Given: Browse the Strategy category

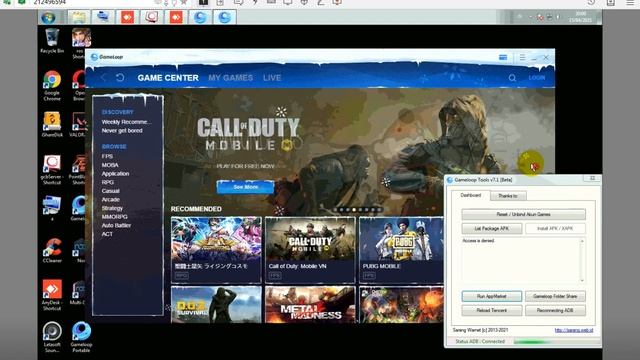Looking at the screenshot, I should 112,208.
